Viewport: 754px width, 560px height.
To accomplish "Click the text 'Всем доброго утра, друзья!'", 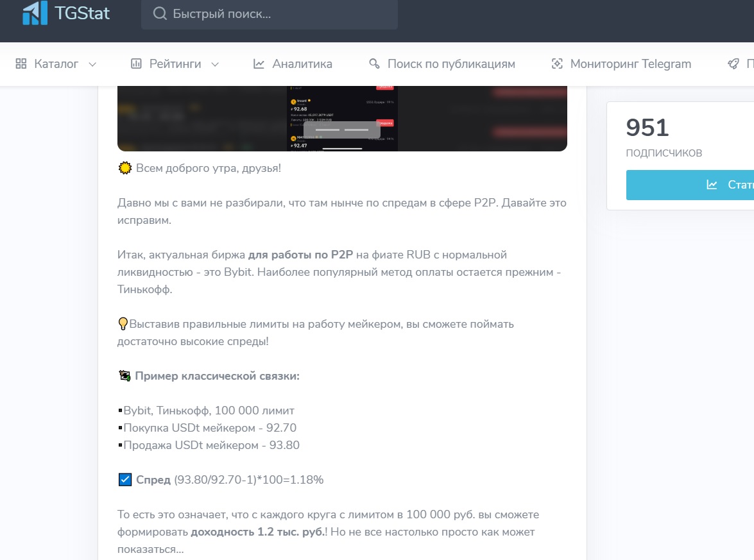I will pos(209,168).
